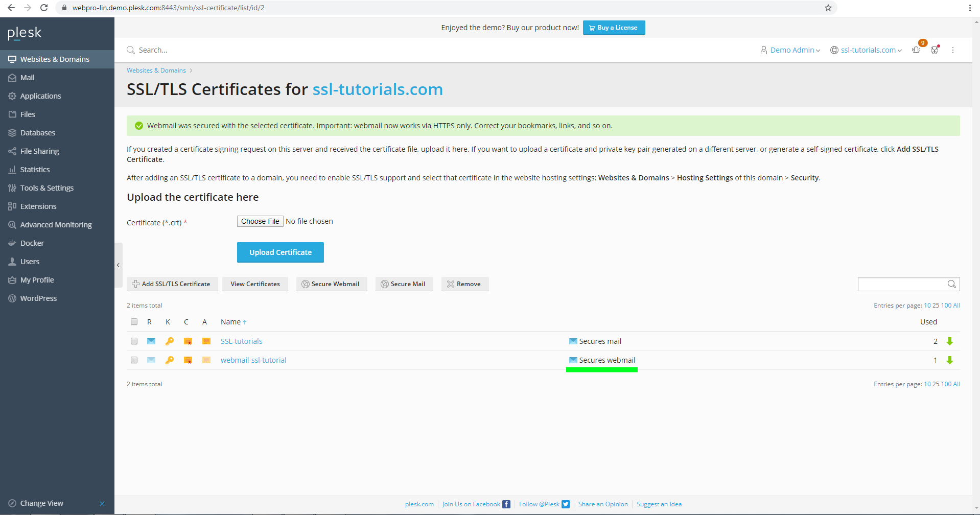Open the SSL-tutorials certificate link
The height and width of the screenshot is (515, 980).
point(241,341)
